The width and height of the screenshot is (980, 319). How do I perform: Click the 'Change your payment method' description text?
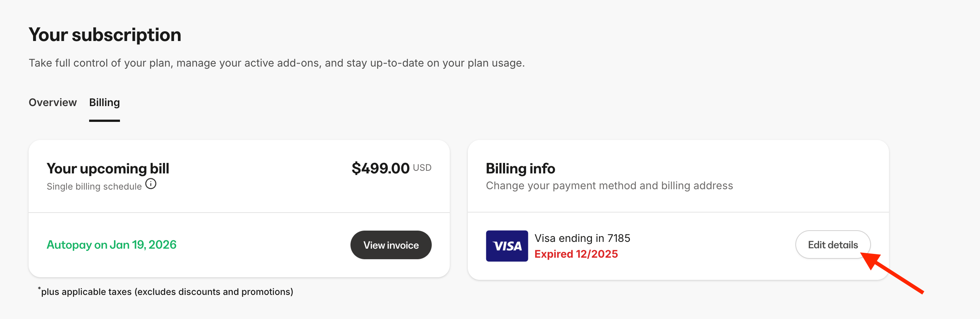[x=610, y=185]
